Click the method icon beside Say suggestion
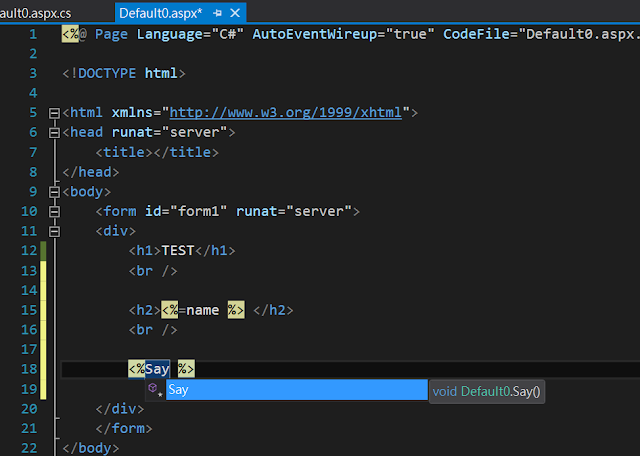 click(155, 389)
